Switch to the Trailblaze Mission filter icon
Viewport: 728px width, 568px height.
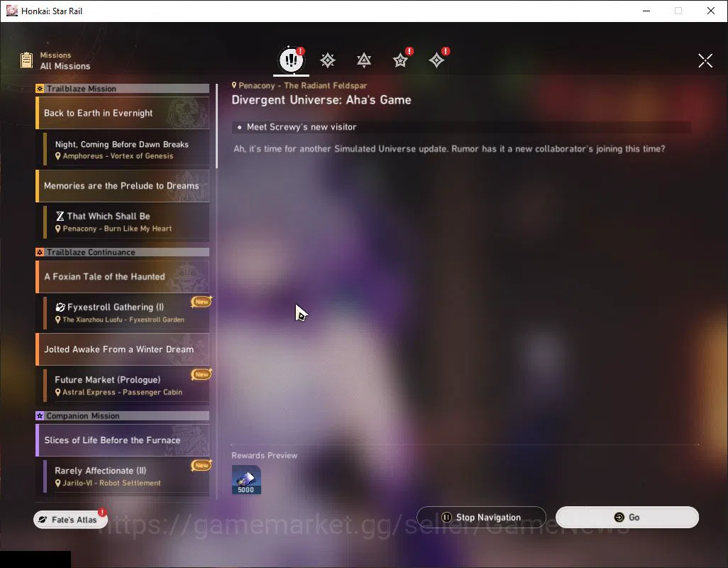tap(327, 60)
